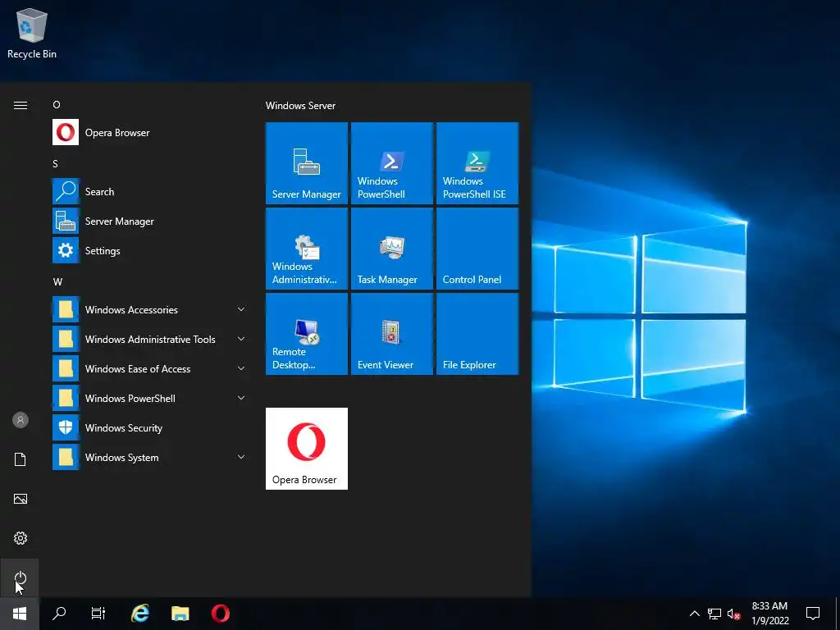
Task: Click the muted volume tray icon
Action: (x=733, y=614)
